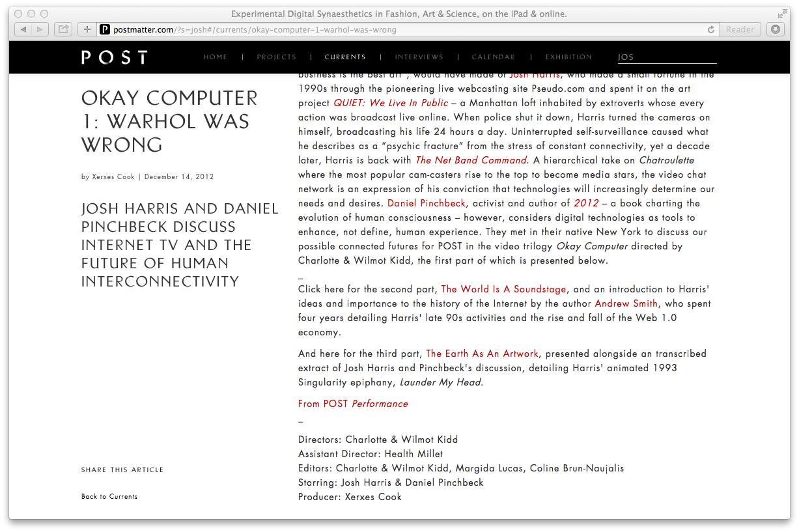Click the italic 'Launder My Head' title

point(440,382)
